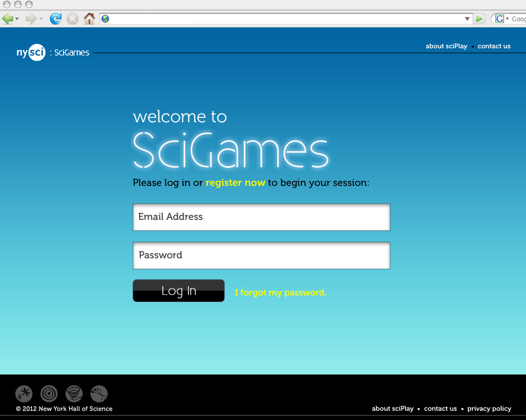Go to the browser home page icon

click(89, 19)
